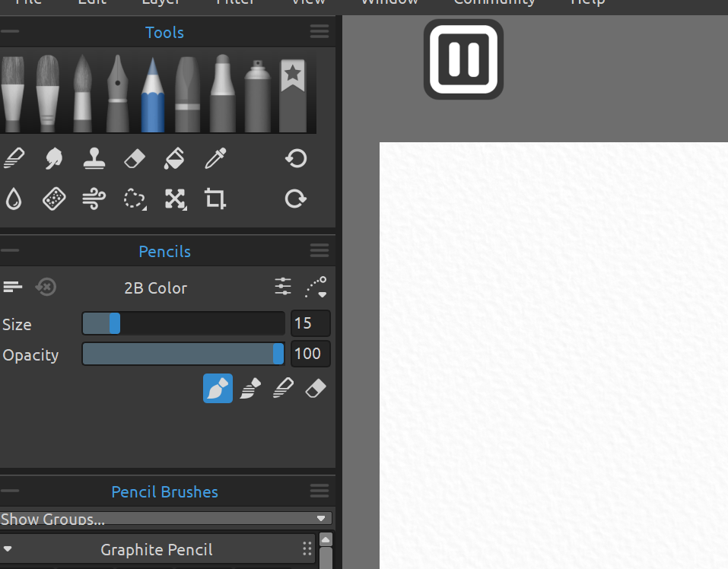The height and width of the screenshot is (569, 728).
Task: Select the pointed ink brush tool
Action: pyautogui.click(x=83, y=93)
